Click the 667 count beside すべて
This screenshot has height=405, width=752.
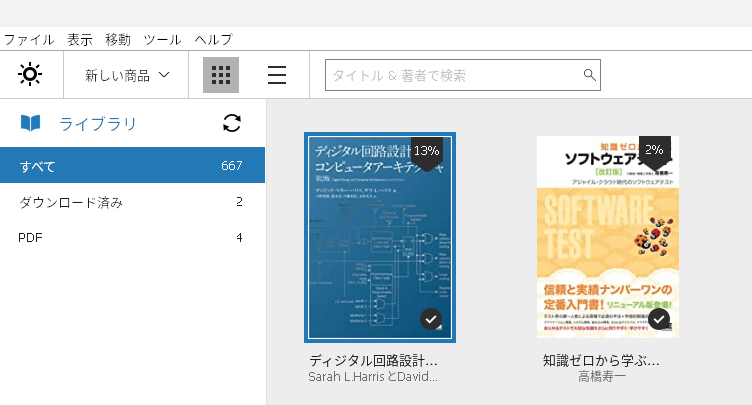click(x=232, y=166)
